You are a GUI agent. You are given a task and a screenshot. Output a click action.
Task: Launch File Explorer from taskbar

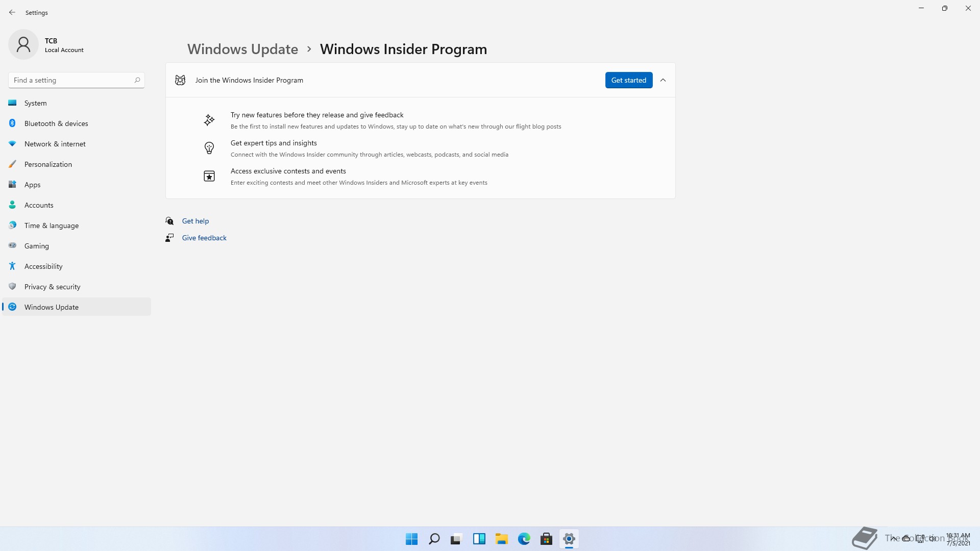[501, 539]
